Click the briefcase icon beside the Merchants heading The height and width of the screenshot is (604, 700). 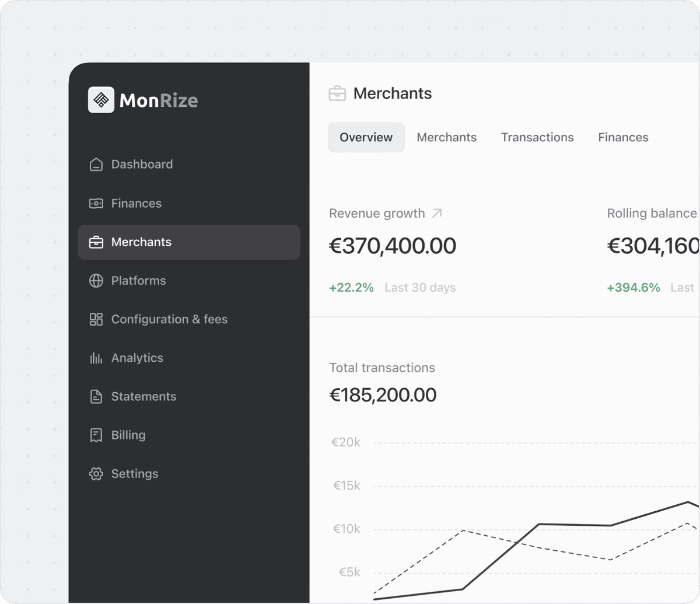tap(338, 92)
